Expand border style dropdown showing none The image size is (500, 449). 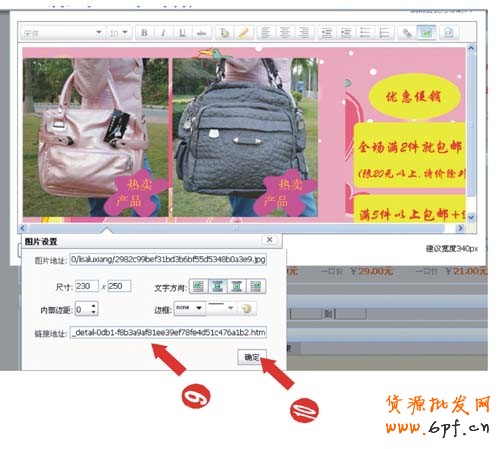click(x=189, y=308)
